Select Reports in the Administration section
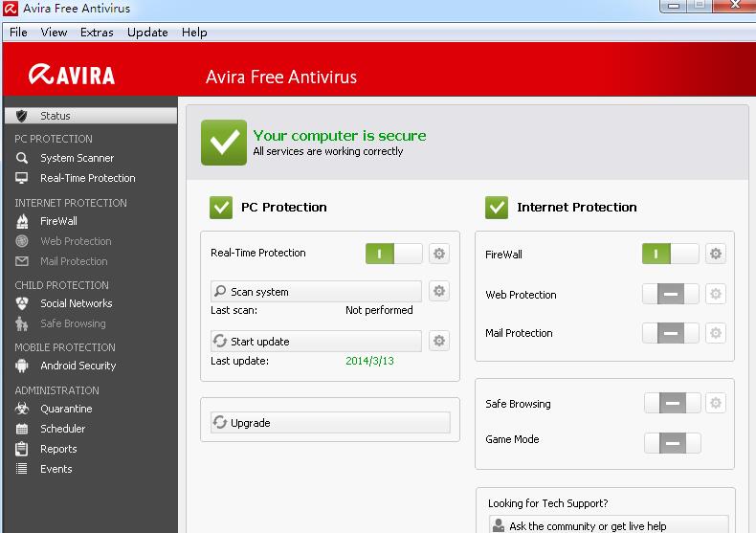The width and height of the screenshot is (756, 533). click(x=58, y=449)
